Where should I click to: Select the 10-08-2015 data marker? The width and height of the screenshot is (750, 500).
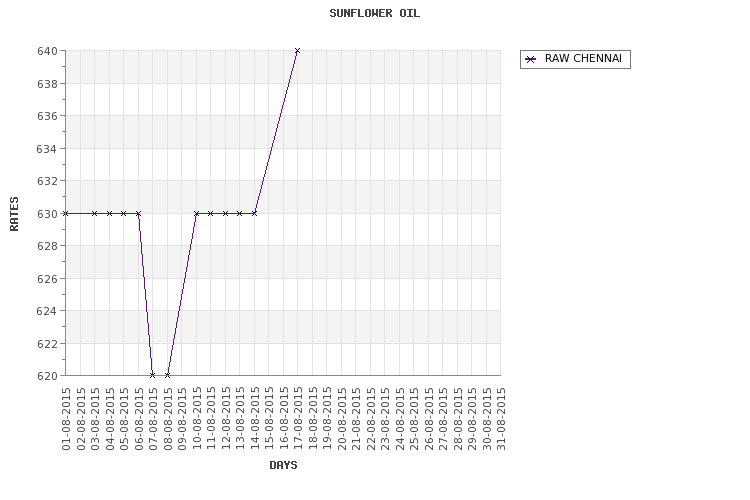click(196, 213)
